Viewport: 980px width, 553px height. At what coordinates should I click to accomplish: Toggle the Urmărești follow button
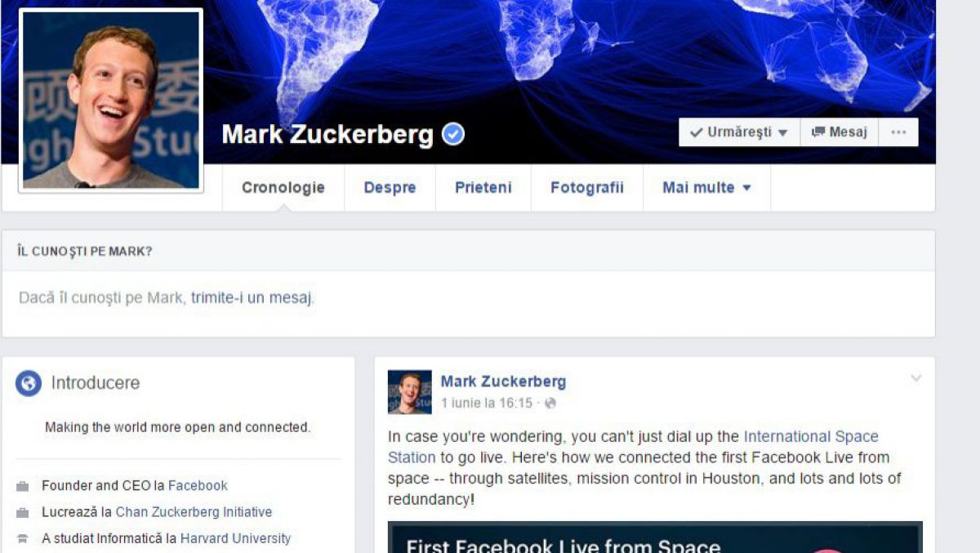(x=739, y=132)
